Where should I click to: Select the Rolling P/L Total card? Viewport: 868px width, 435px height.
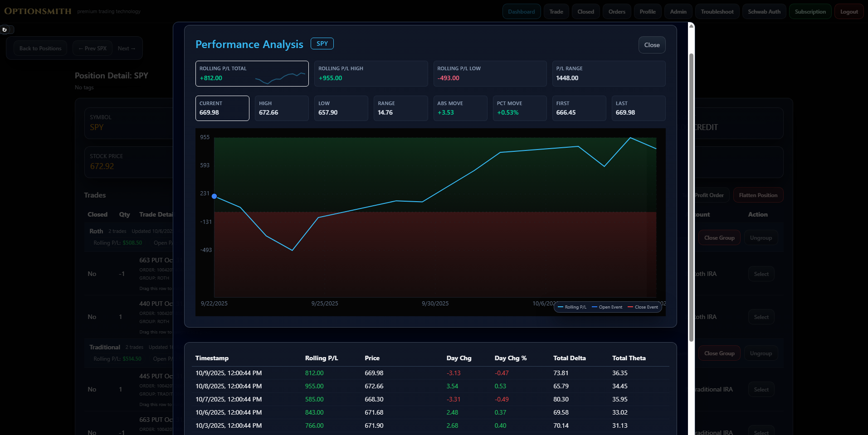252,73
